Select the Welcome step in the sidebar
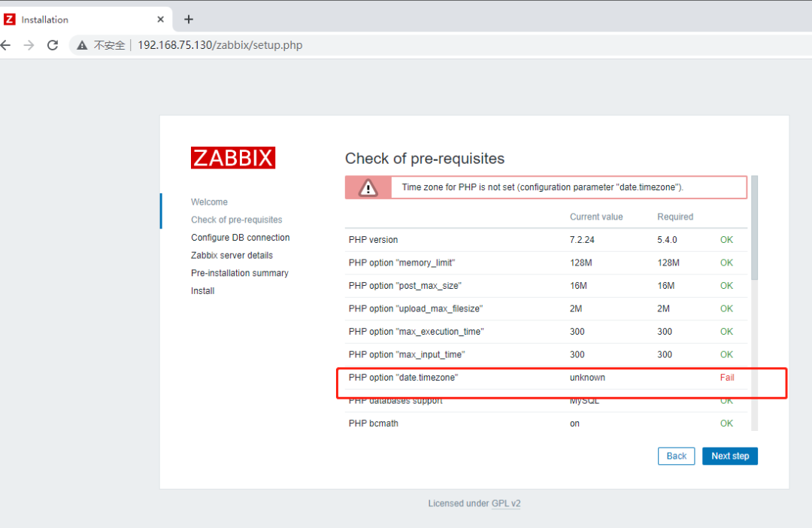812x528 pixels. click(209, 202)
